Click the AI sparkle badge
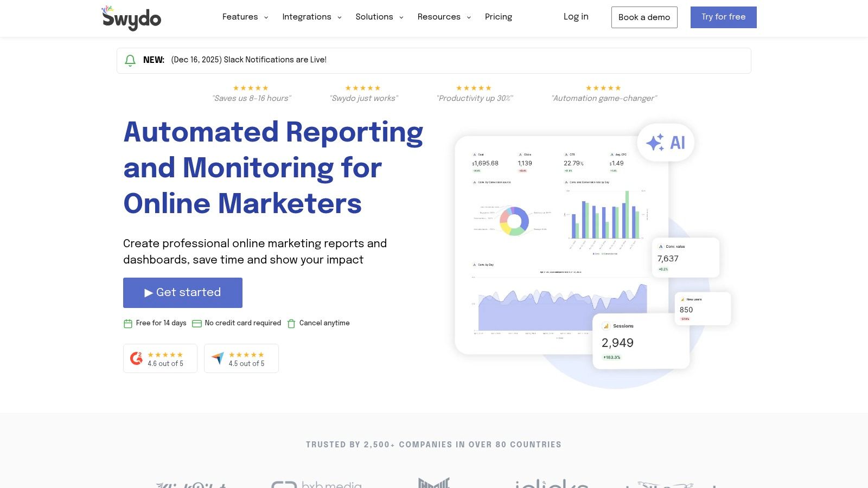868x488 pixels. pos(665,143)
